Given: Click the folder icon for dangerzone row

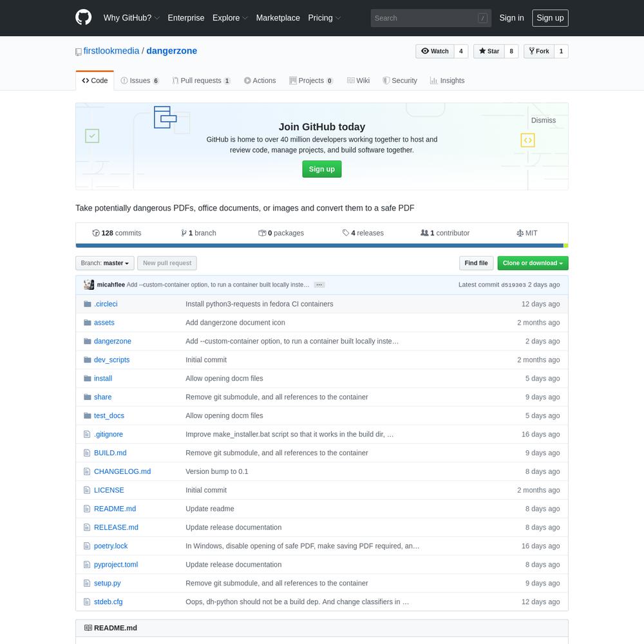Looking at the screenshot, I should [x=87, y=341].
